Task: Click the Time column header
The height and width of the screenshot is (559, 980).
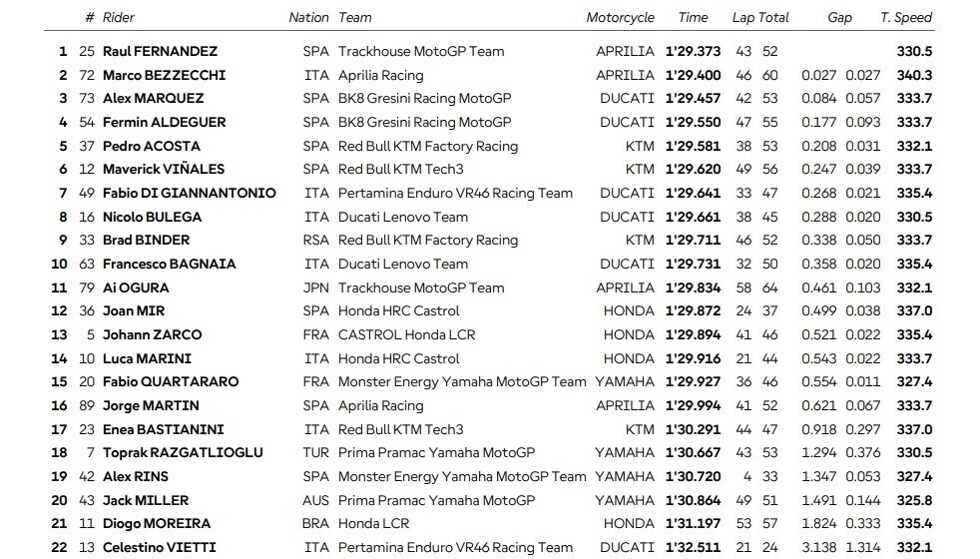Action: (693, 17)
